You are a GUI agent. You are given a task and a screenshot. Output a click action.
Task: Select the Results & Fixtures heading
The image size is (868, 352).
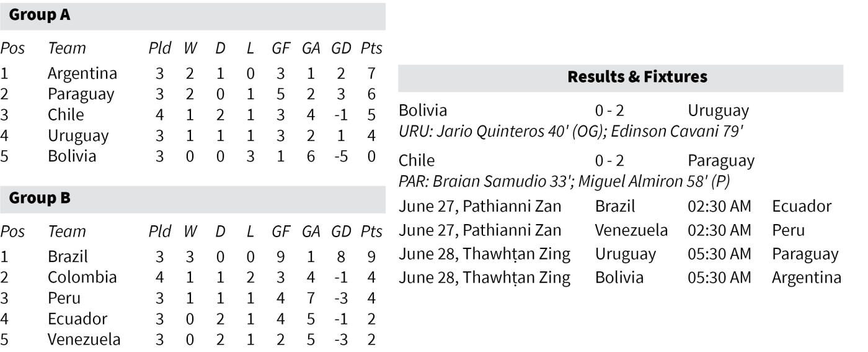coord(621,78)
